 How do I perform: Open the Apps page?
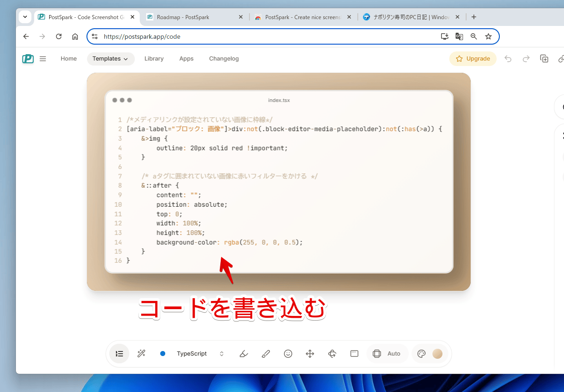point(186,59)
